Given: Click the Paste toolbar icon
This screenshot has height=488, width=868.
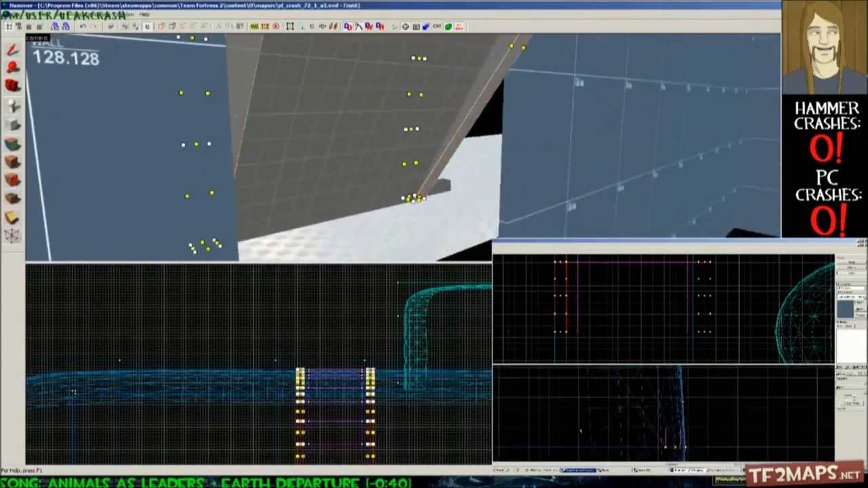Looking at the screenshot, I should pyautogui.click(x=240, y=26).
